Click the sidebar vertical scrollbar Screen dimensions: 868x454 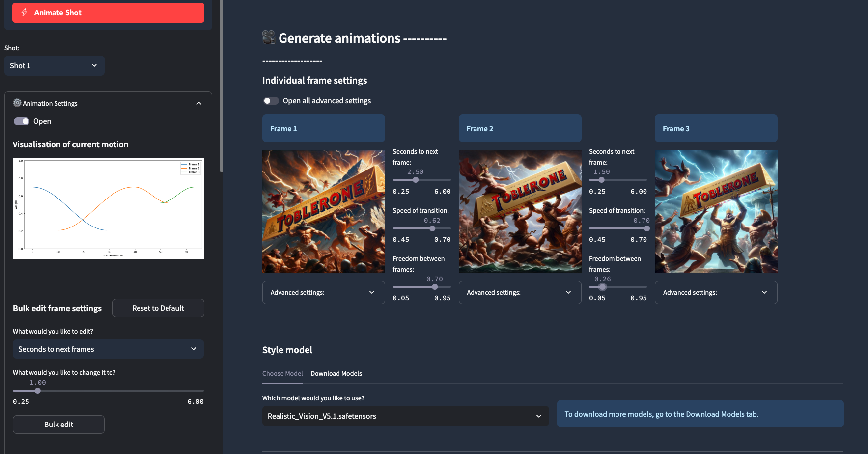222,86
